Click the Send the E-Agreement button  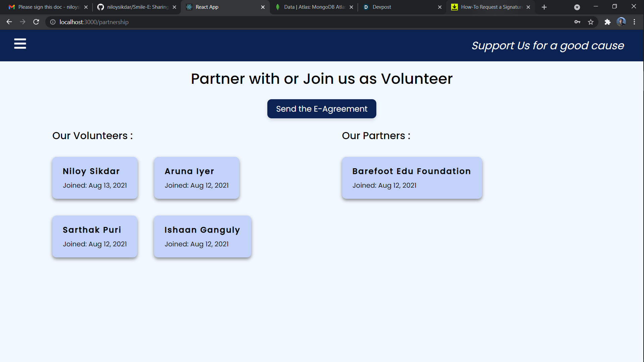(321, 109)
